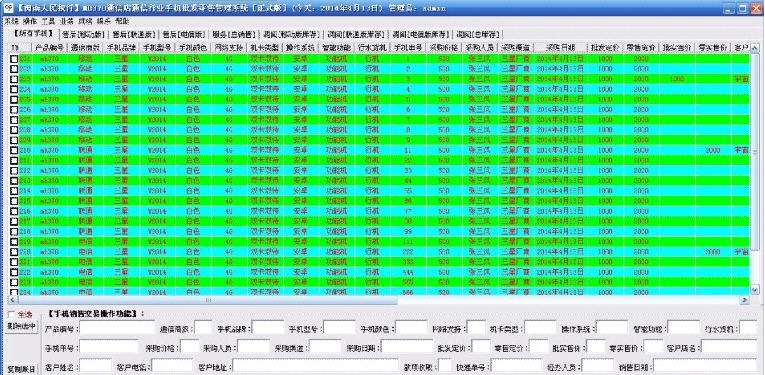Click the 操作系统 column header
This screenshot has height=375, width=765.
(300, 48)
